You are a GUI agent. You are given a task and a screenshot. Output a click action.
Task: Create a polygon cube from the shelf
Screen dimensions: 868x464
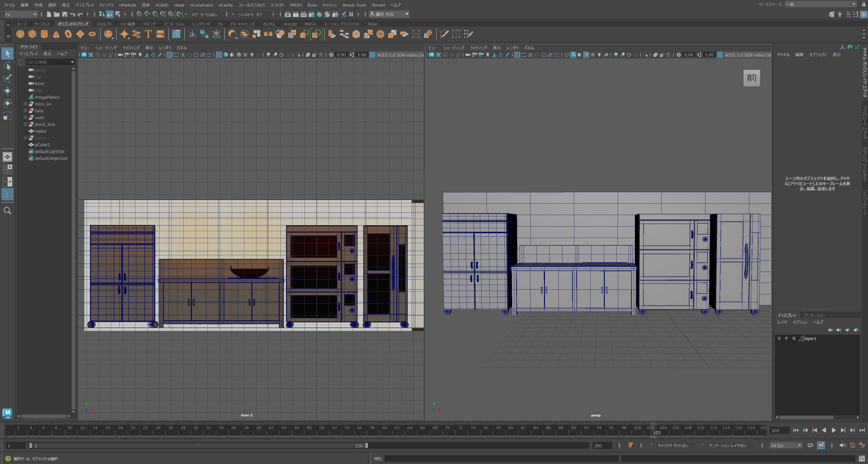(32, 34)
